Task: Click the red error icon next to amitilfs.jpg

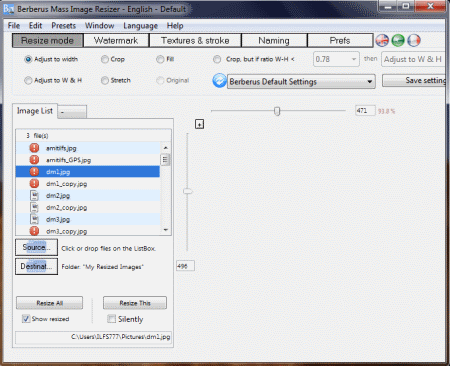Action: (34, 148)
